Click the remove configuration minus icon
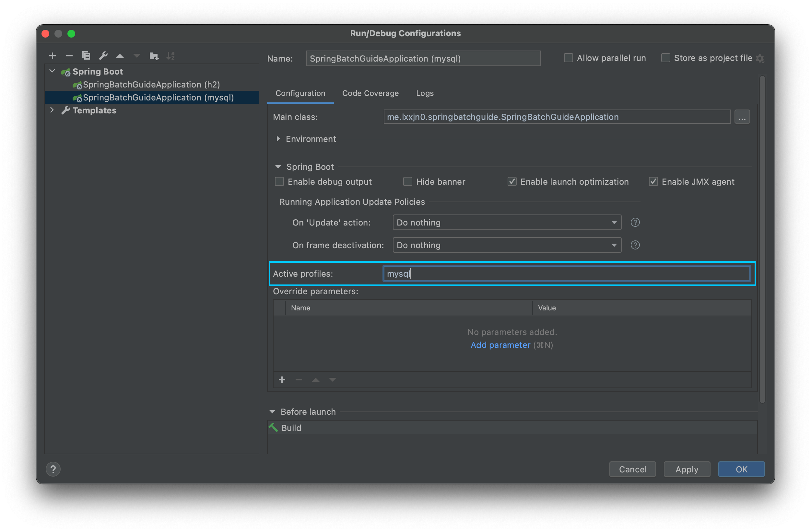 [x=69, y=55]
